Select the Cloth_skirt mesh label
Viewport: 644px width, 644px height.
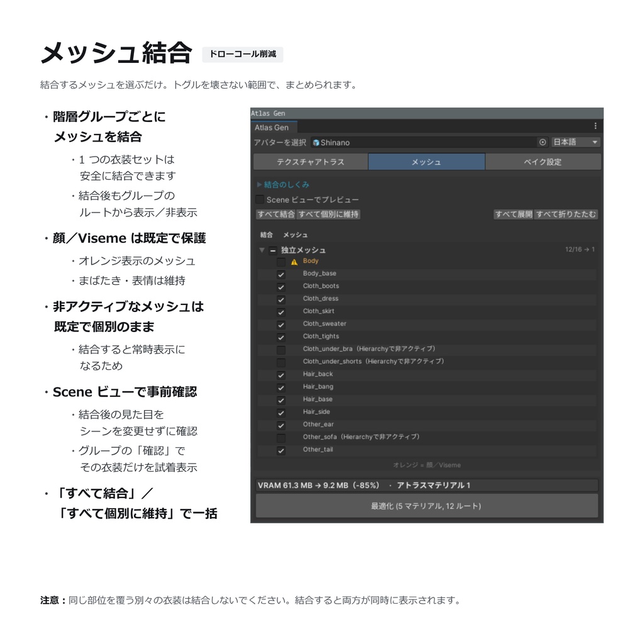[319, 311]
